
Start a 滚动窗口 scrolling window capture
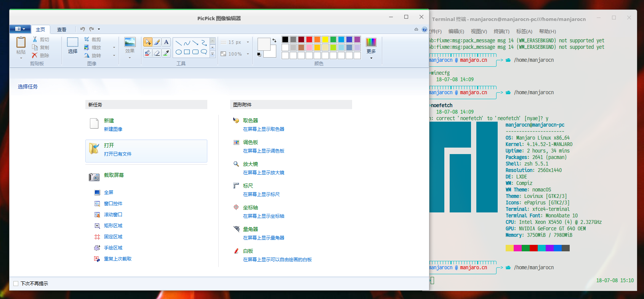click(113, 215)
